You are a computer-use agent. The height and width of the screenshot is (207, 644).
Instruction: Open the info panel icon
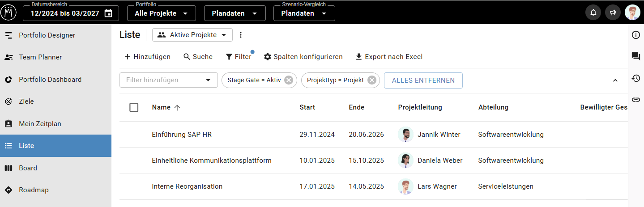point(635,35)
